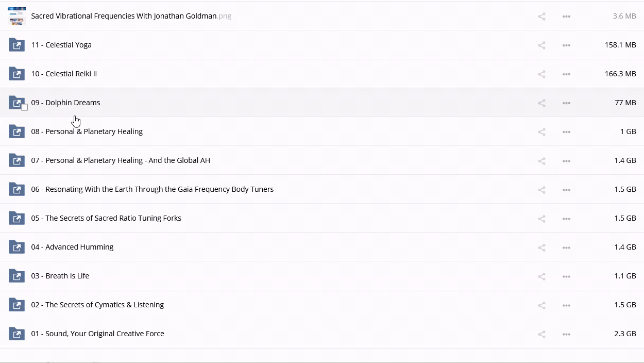Share the 04 - Advanced Humming folder

[541, 247]
